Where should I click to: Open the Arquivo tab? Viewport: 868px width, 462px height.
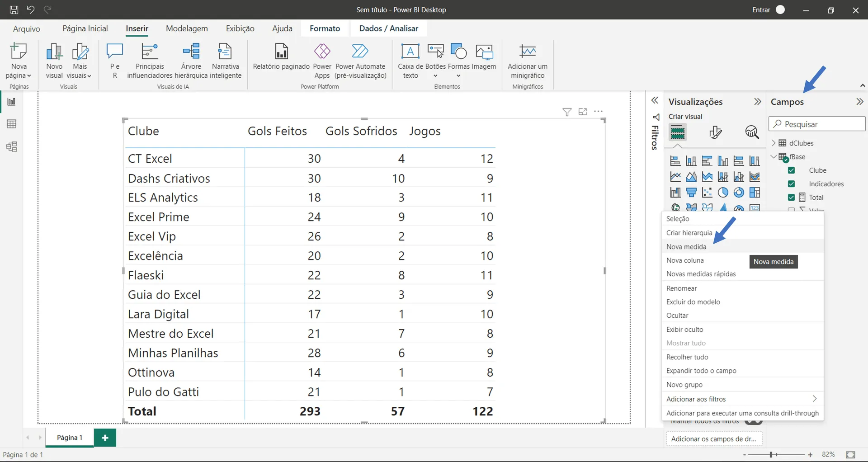pyautogui.click(x=26, y=28)
